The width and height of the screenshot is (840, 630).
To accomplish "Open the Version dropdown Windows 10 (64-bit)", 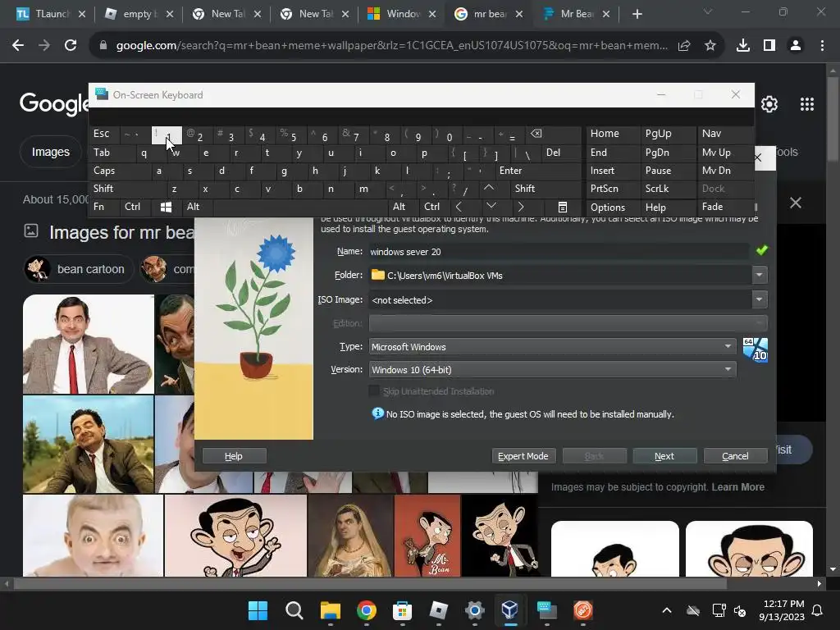I will (552, 370).
